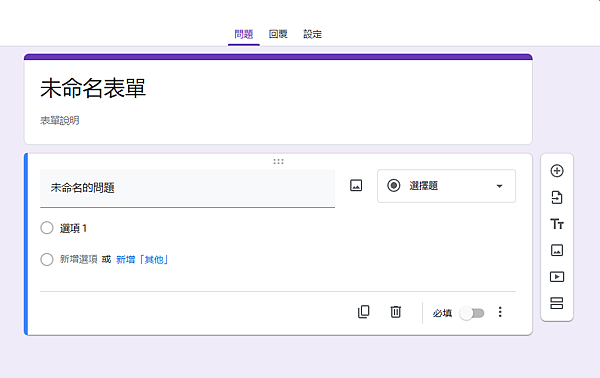Viewport: 600px width, 378px height.
Task: Click the 未命名表單 form title
Action: click(x=93, y=88)
